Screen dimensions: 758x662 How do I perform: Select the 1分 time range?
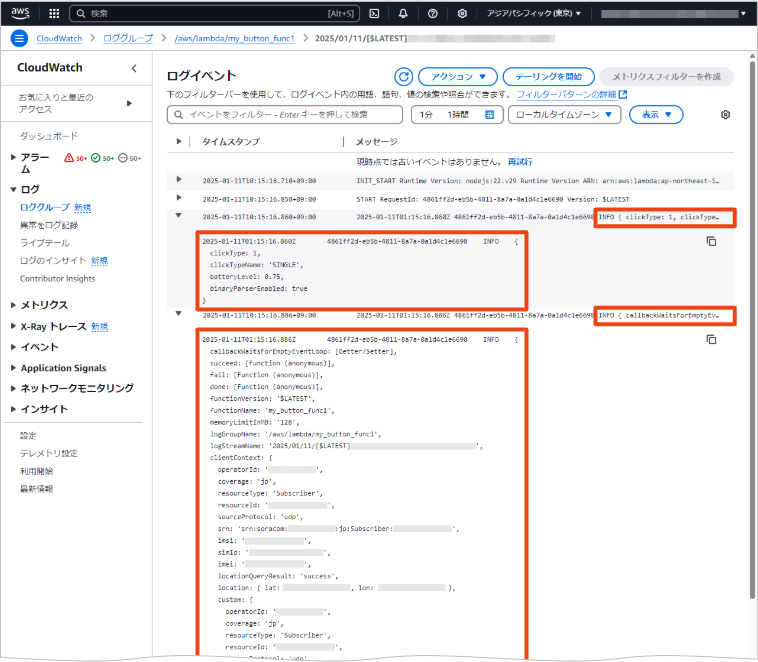pos(426,115)
